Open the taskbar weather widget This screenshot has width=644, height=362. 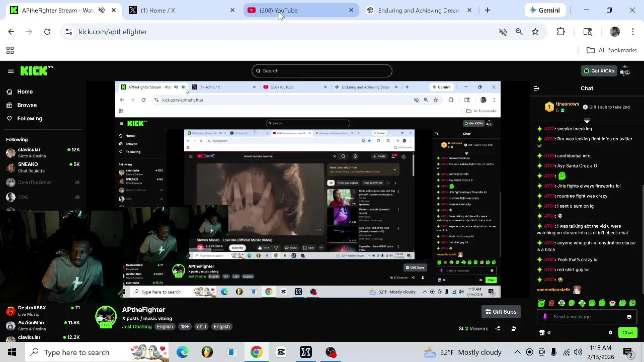(462, 352)
